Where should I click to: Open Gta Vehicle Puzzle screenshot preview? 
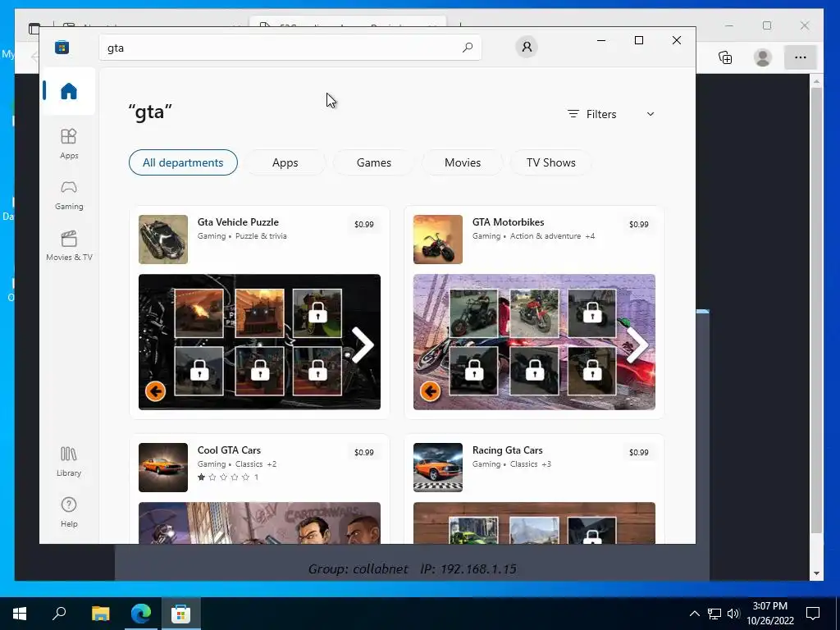point(259,342)
